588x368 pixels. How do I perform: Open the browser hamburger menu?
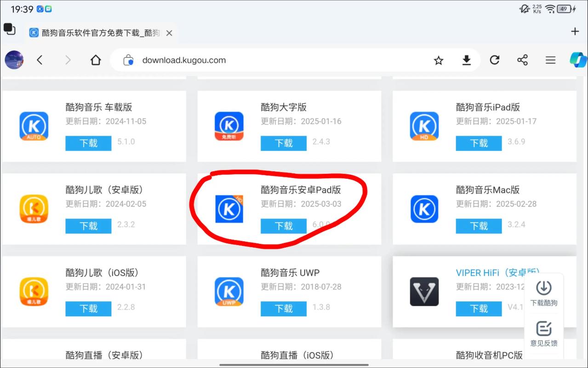(x=550, y=60)
